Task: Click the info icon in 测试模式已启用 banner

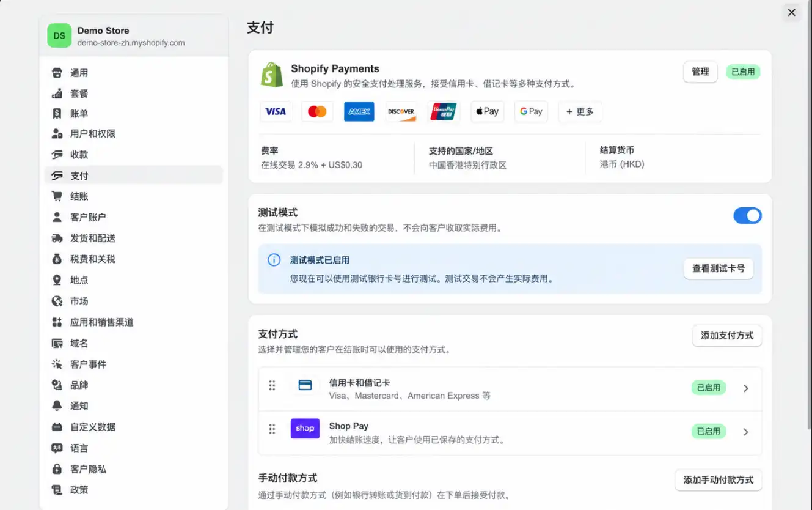Action: pos(274,260)
